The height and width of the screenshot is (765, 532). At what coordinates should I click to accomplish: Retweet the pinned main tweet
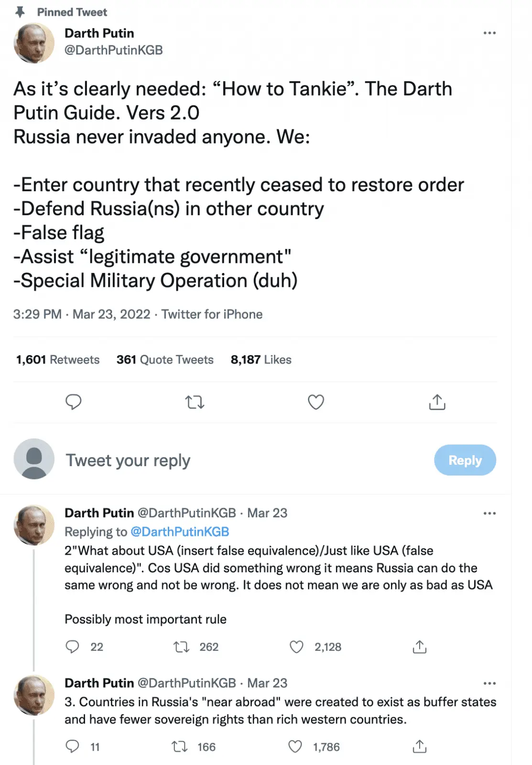(x=195, y=402)
